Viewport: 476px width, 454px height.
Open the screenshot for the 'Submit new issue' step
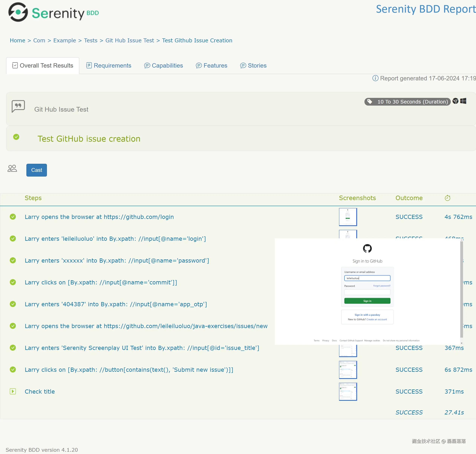click(x=348, y=369)
